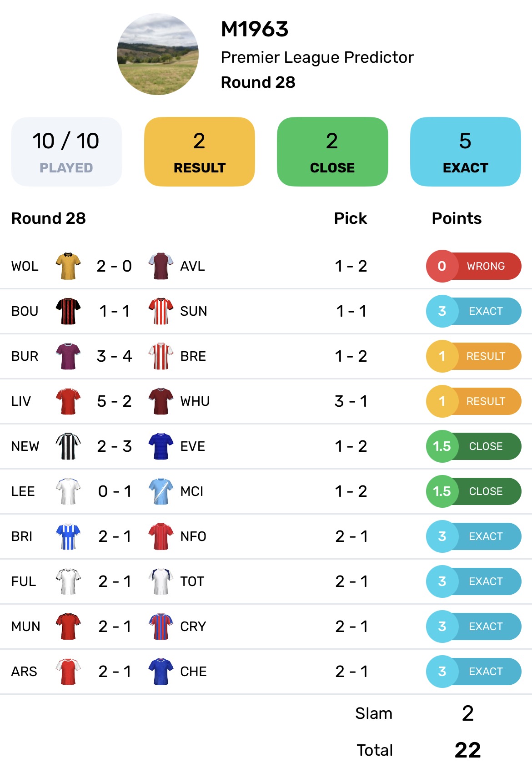The height and width of the screenshot is (773, 532).
Task: Select the 10 / 10 PLAYED card
Action: (x=66, y=152)
